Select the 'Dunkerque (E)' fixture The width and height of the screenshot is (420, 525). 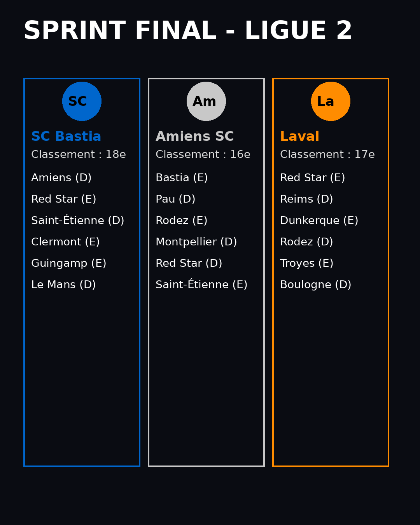pos(319,220)
